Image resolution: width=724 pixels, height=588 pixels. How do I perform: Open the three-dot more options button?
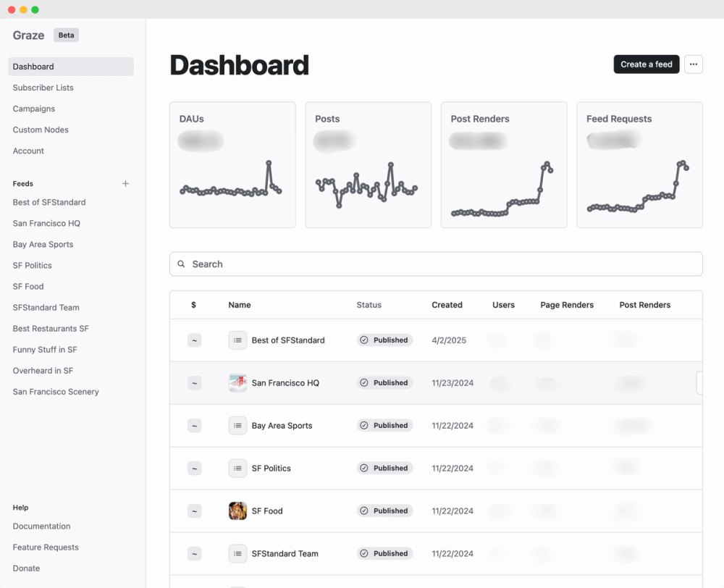694,64
